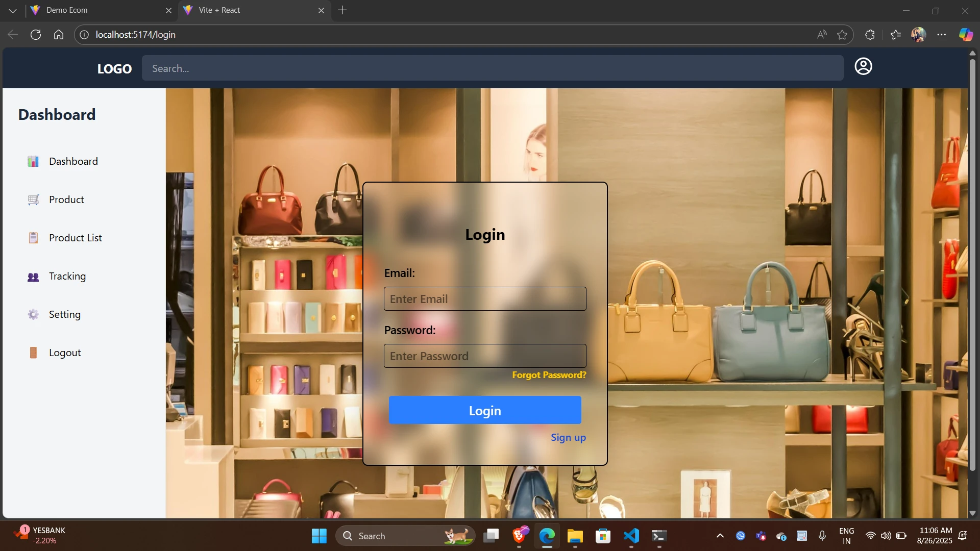The image size is (980, 551).
Task: Open a new browser tab
Action: click(342, 10)
